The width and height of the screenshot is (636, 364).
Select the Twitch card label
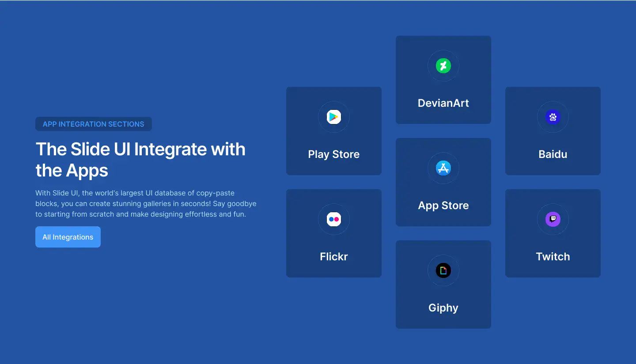553,257
